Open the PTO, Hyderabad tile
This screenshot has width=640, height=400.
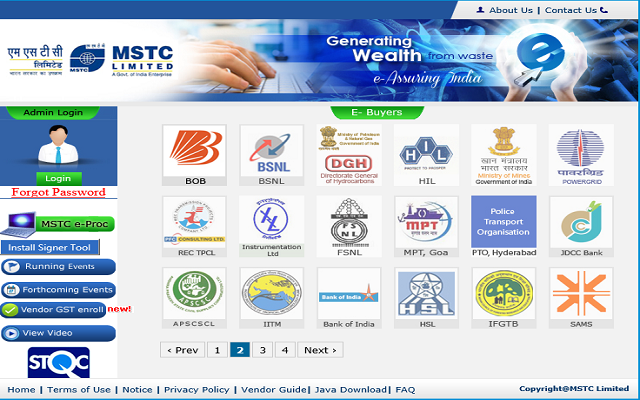click(x=504, y=227)
